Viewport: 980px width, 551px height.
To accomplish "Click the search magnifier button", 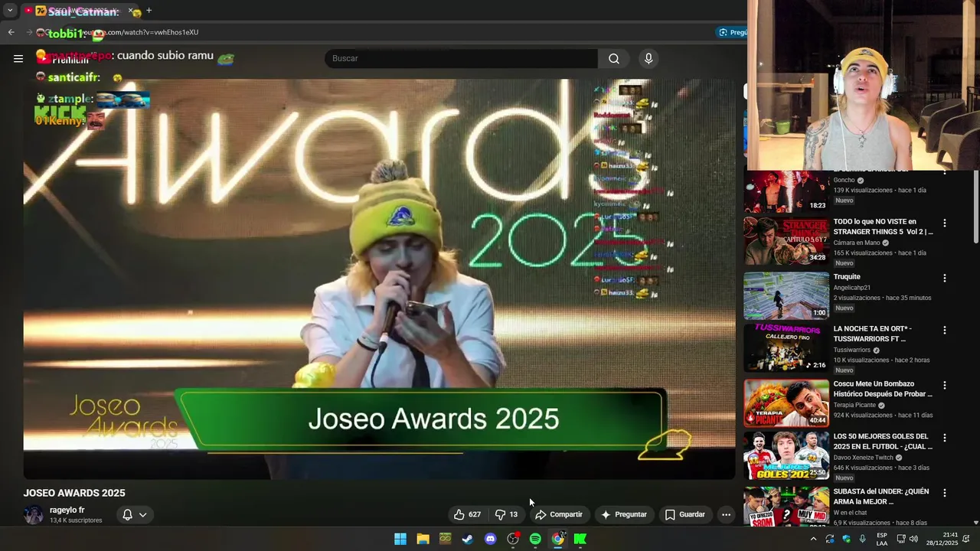I will [x=614, y=58].
